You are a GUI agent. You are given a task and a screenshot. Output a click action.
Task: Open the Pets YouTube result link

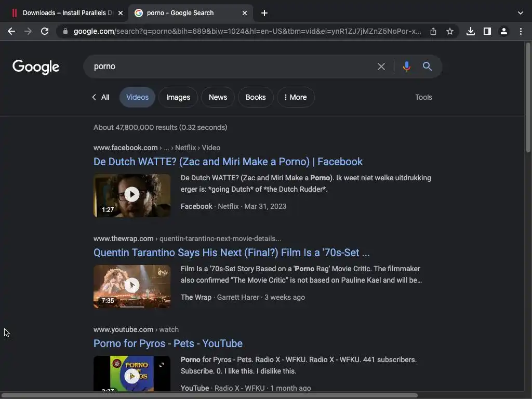pyautogui.click(x=168, y=344)
